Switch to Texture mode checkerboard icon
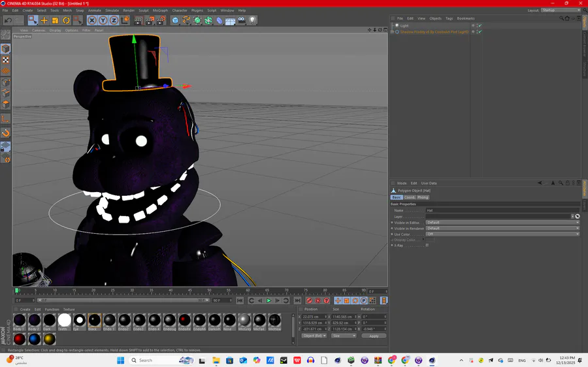 click(6, 60)
